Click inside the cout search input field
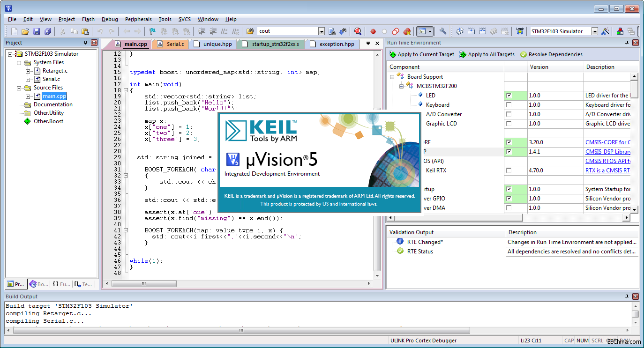This screenshot has height=348, width=644. point(287,31)
